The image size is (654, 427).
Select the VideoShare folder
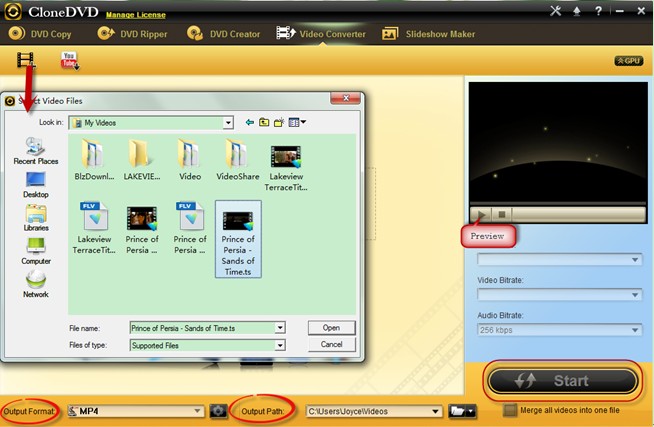pyautogui.click(x=238, y=160)
